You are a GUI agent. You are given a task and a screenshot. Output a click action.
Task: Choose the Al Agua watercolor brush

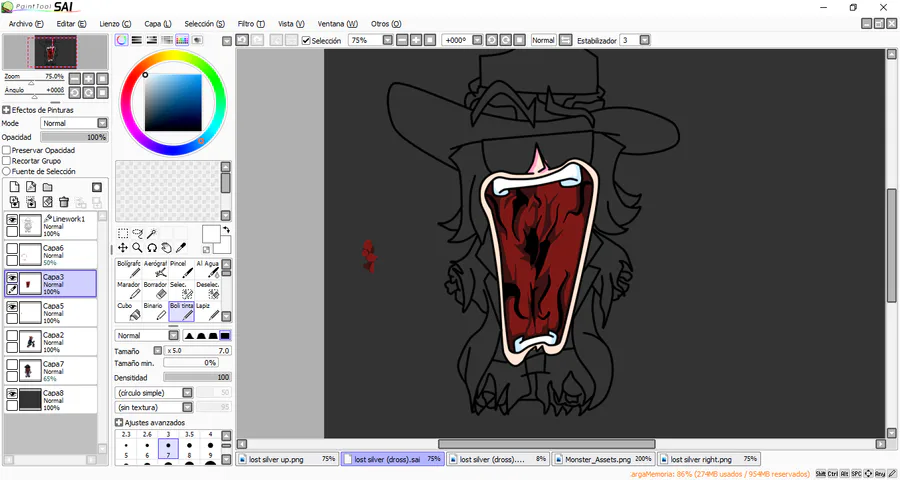tap(208, 269)
